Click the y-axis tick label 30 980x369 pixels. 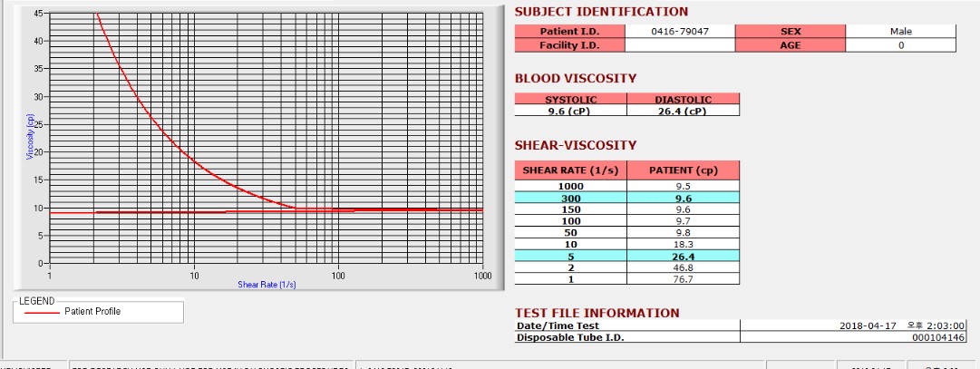[39, 96]
